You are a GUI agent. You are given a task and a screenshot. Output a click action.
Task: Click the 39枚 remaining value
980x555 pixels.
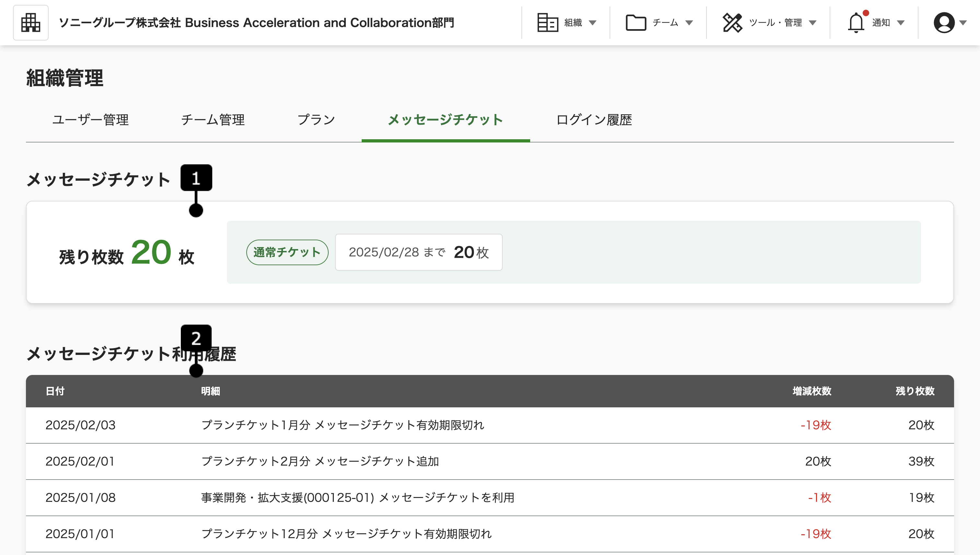point(921,461)
